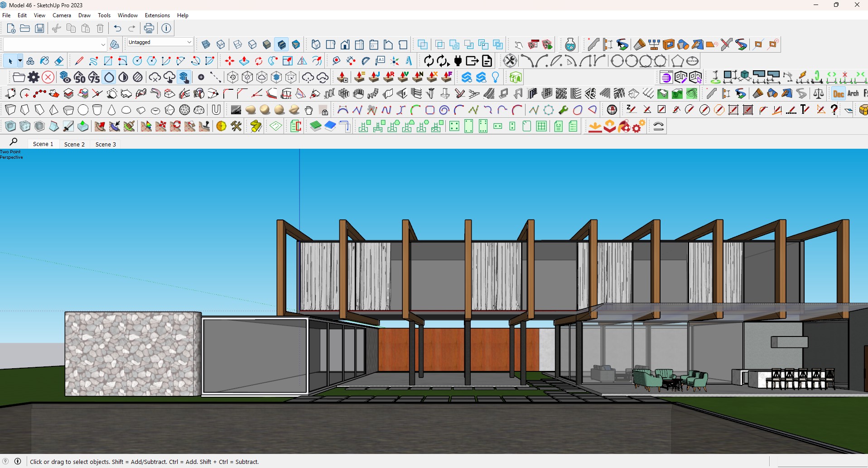Open the Untagged tag dropdown
Image resolution: width=868 pixels, height=468 pixels.
tap(160, 42)
